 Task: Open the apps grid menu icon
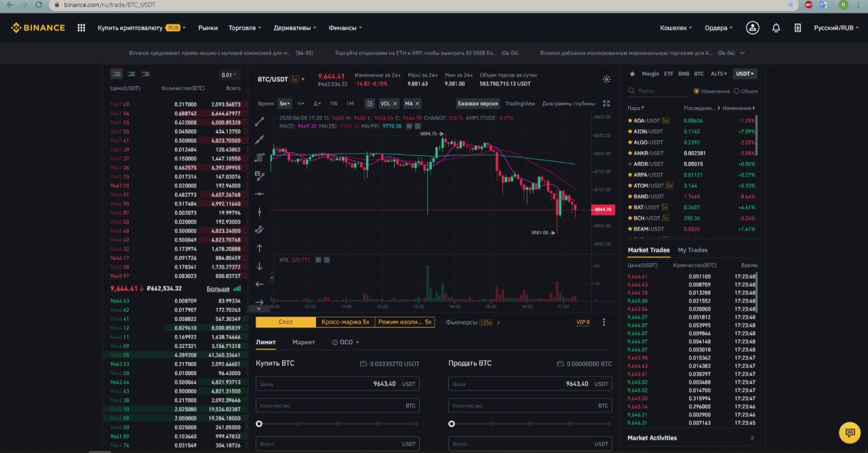81,28
